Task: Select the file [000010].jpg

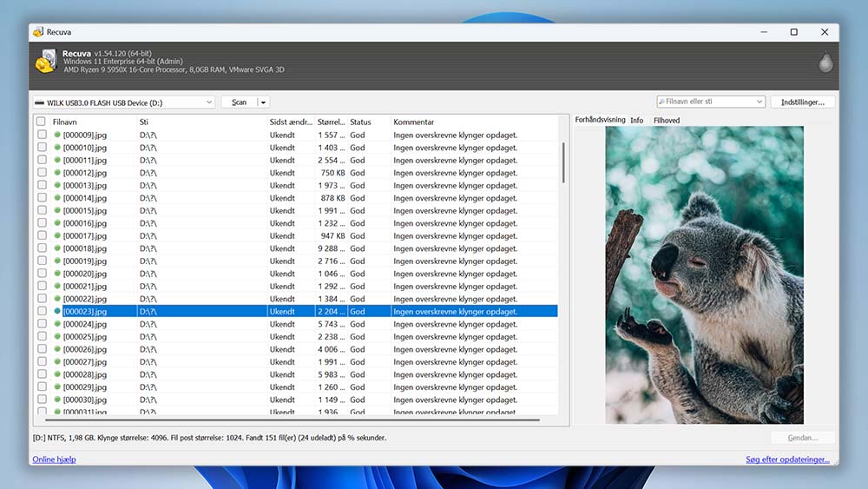Action: [85, 148]
